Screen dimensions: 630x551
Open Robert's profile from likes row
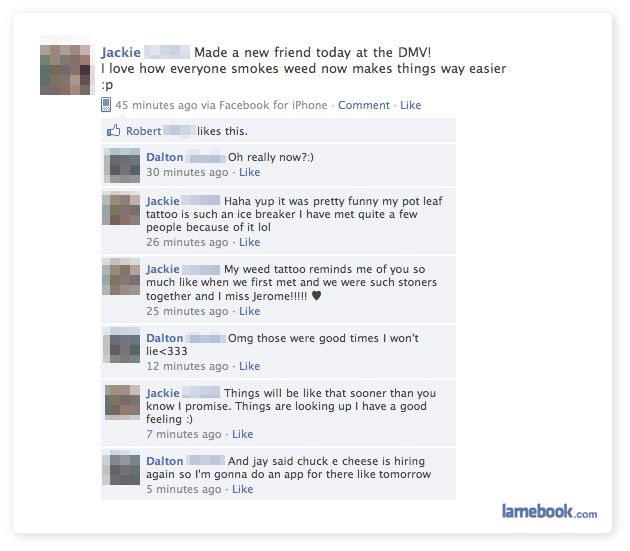point(143,131)
